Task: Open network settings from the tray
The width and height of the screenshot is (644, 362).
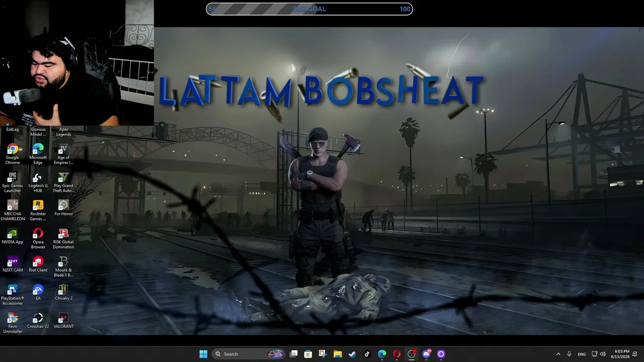Action: [595, 354]
